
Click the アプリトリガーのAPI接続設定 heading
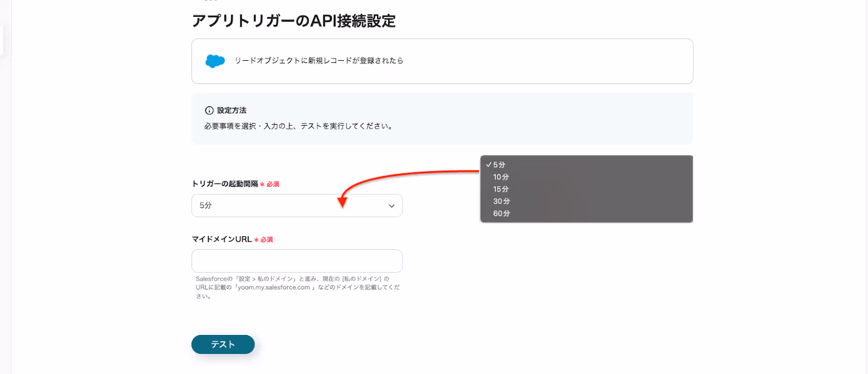click(293, 21)
